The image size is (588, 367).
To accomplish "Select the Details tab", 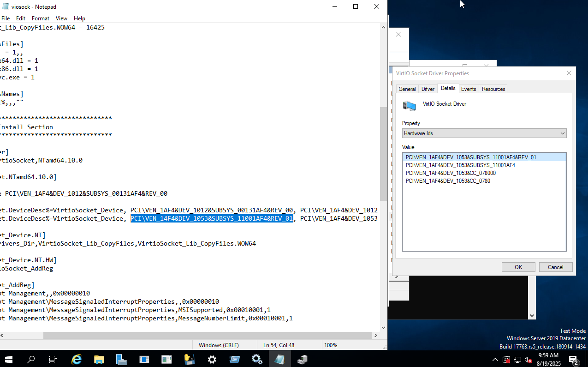I will 448,88.
